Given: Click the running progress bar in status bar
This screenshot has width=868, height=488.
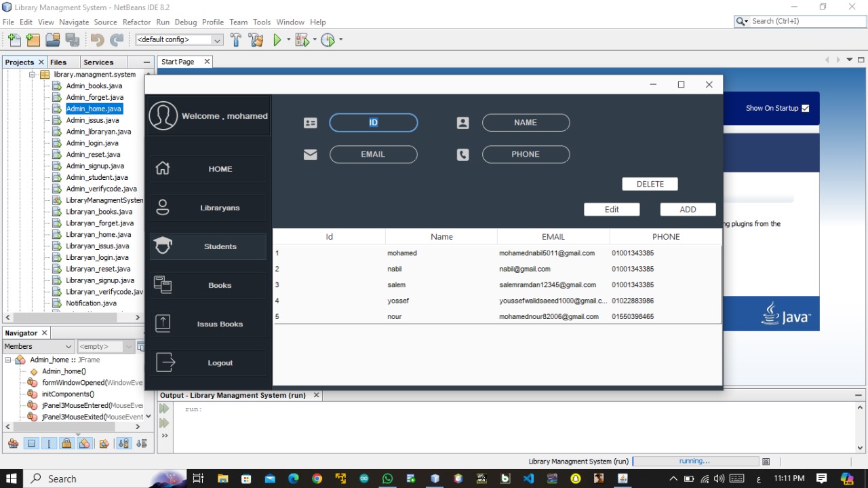Looking at the screenshot, I should click(695, 462).
